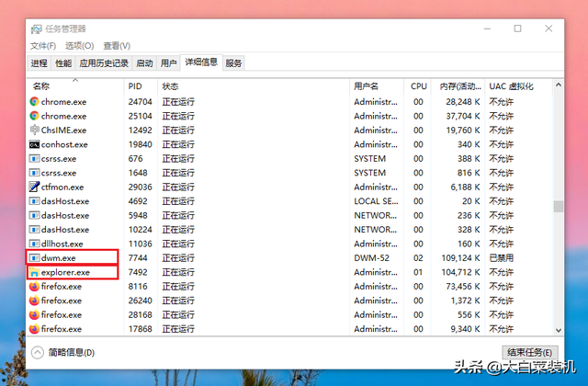This screenshot has height=386, width=588.
Task: Click the scrollbar up arrow
Action: (x=559, y=85)
